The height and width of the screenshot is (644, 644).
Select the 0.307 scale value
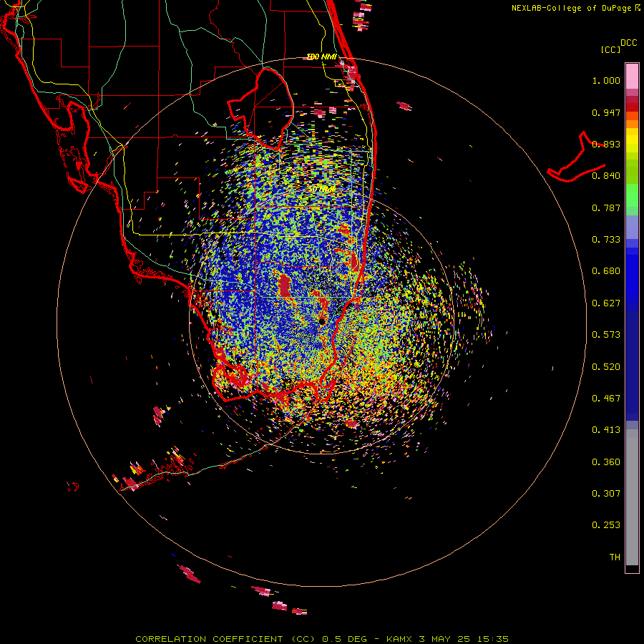606,494
